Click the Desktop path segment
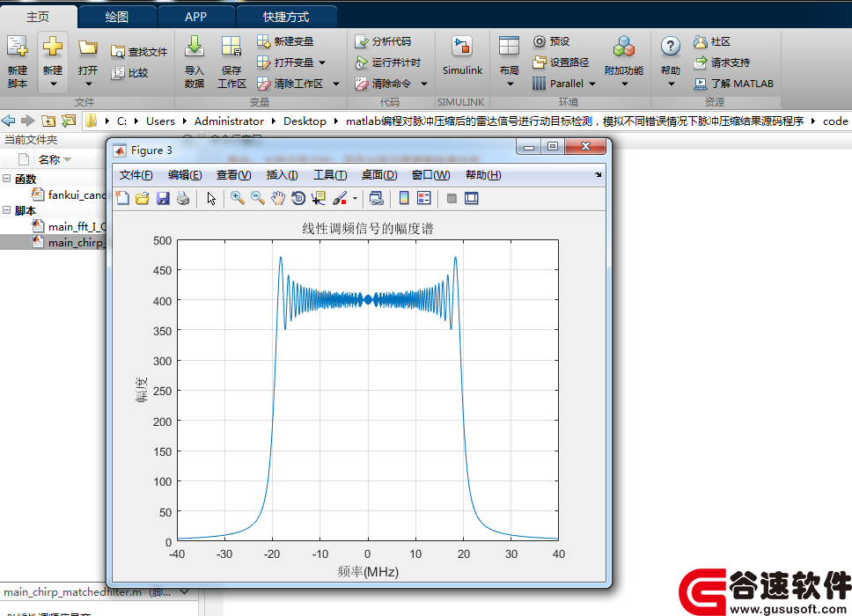852x616 pixels. pos(305,121)
